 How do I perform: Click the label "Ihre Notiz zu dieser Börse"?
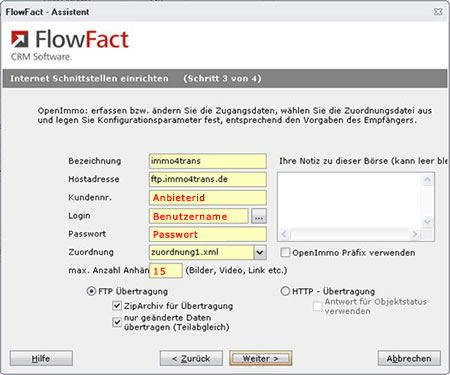(x=334, y=161)
